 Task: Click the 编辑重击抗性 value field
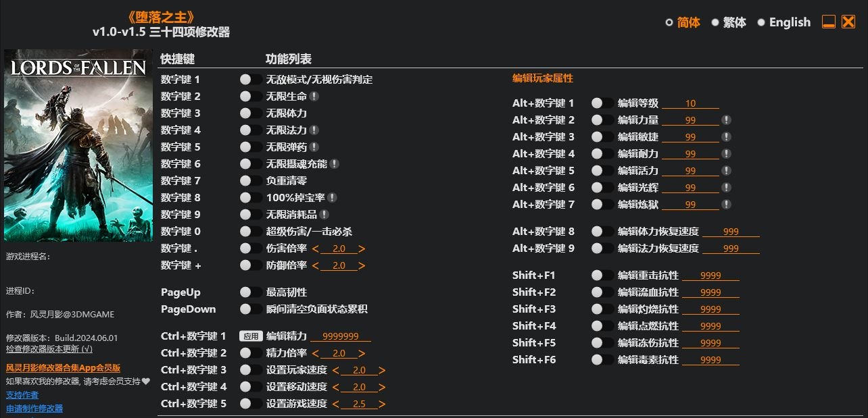710,276
